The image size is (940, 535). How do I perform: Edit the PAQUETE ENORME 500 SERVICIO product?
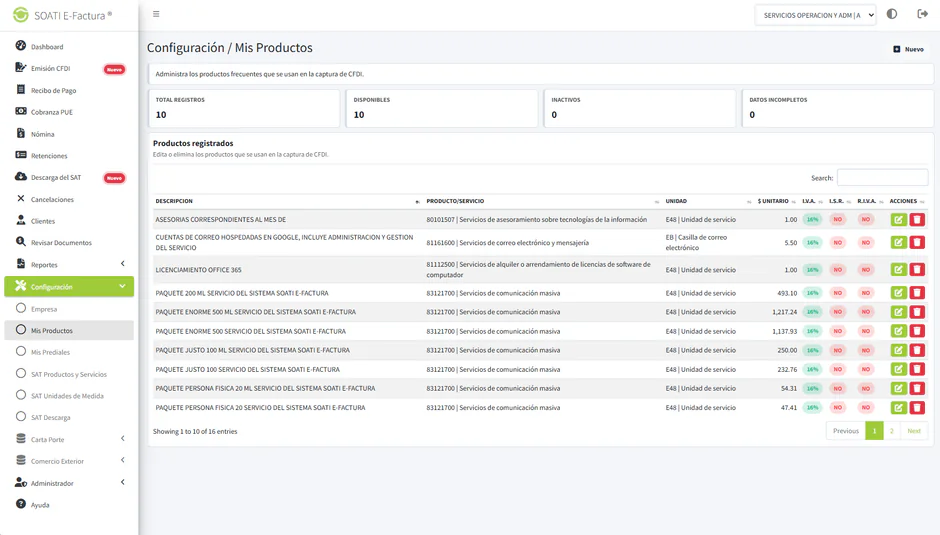(x=898, y=331)
